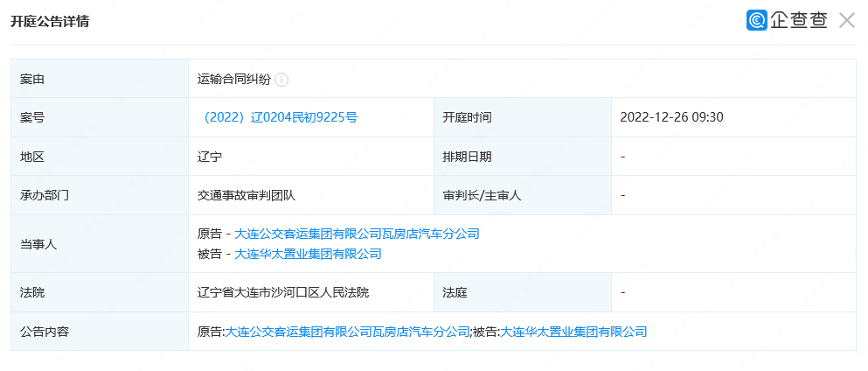This screenshot has width=868, height=371.
Task: Click the court name 辽宁省大连市沙河口区人民法院
Action: click(x=283, y=292)
